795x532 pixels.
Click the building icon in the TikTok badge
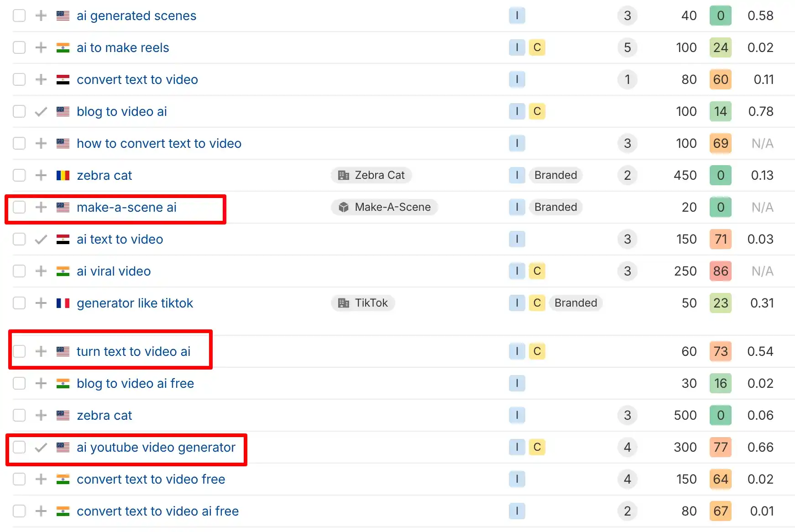pyautogui.click(x=343, y=303)
